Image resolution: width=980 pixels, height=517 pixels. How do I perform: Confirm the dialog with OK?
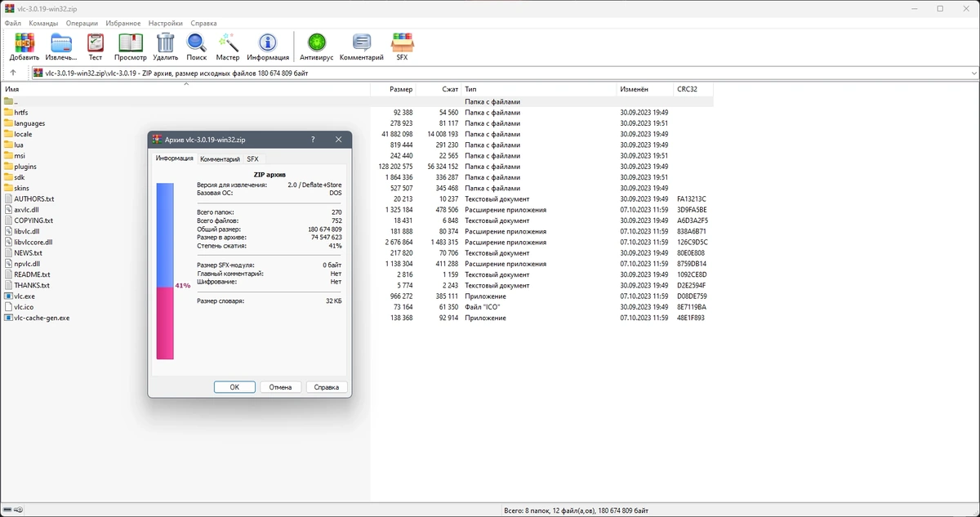point(234,387)
